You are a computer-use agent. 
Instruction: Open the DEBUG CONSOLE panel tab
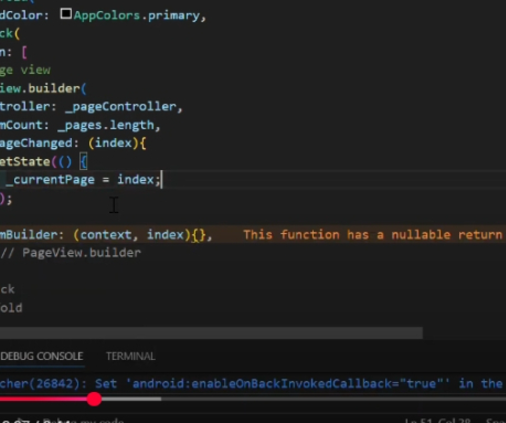click(42, 356)
